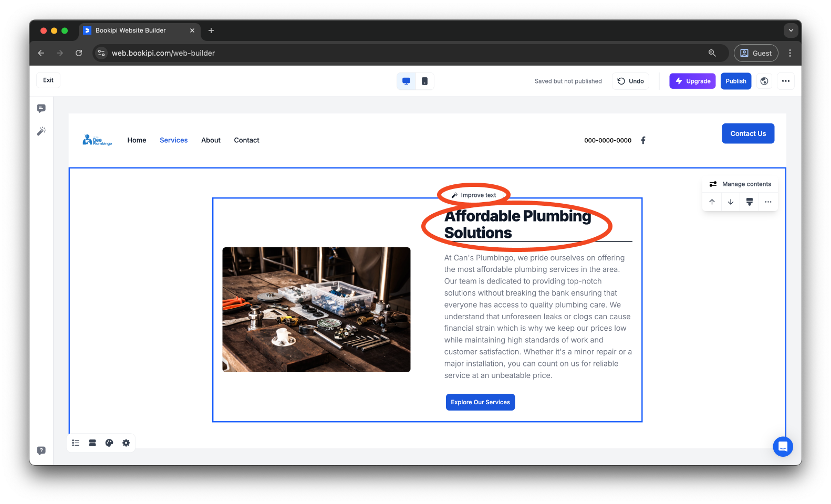This screenshot has height=504, width=831.
Task: Open the comments panel icon in the sidebar
Action: click(x=41, y=109)
